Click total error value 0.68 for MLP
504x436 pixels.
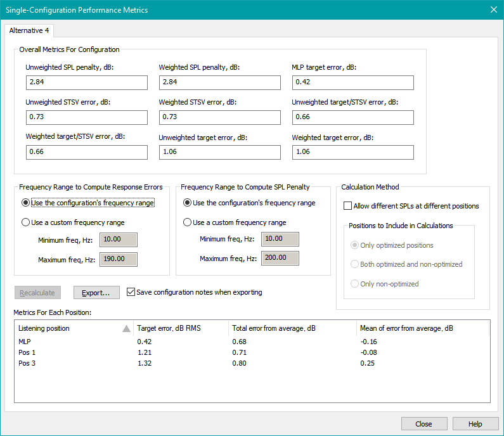click(x=240, y=342)
